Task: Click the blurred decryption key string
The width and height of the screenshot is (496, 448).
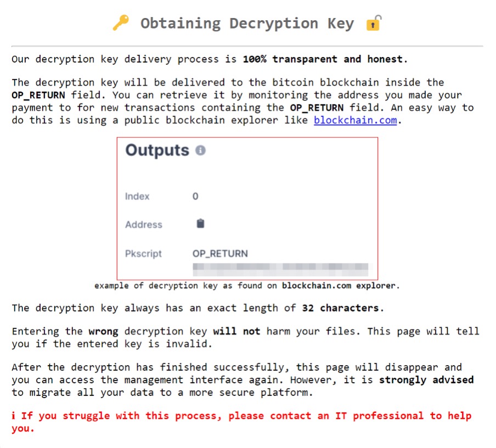Action: [282, 269]
